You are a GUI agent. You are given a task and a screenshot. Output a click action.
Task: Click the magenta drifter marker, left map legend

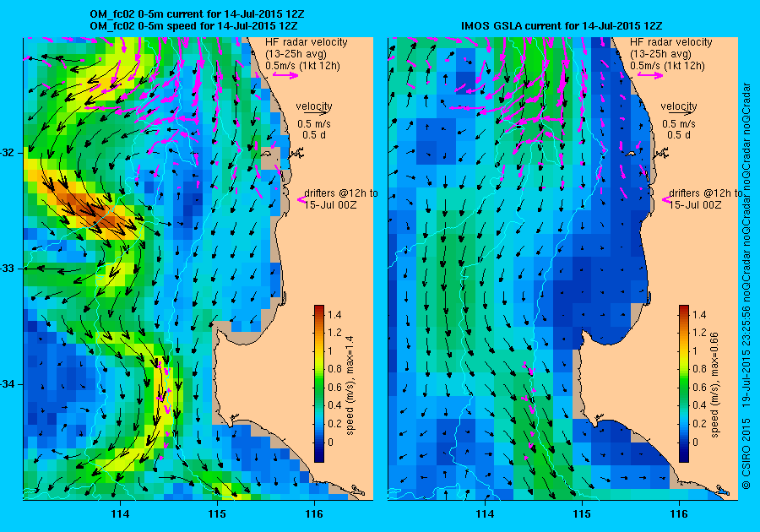pyautogui.click(x=301, y=199)
